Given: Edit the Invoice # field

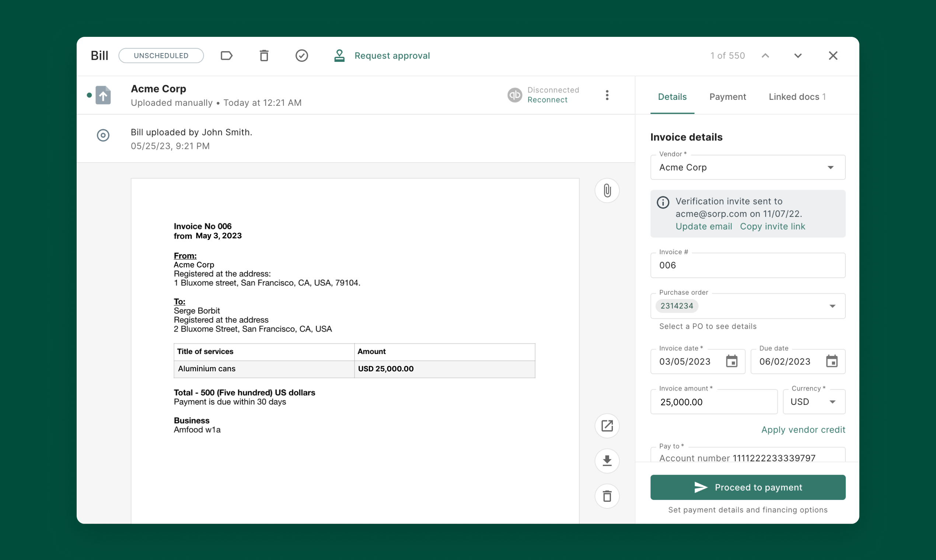Looking at the screenshot, I should tap(747, 265).
